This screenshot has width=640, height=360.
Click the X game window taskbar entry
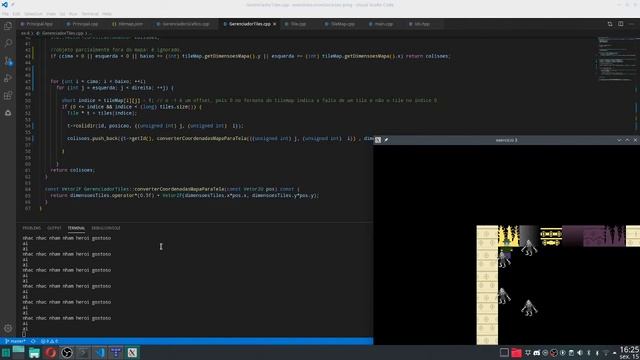(x=132, y=353)
